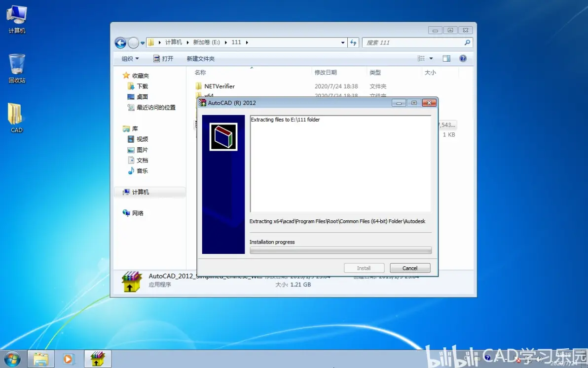This screenshot has height=368, width=588.
Task: Select 图片 library
Action: [142, 150]
